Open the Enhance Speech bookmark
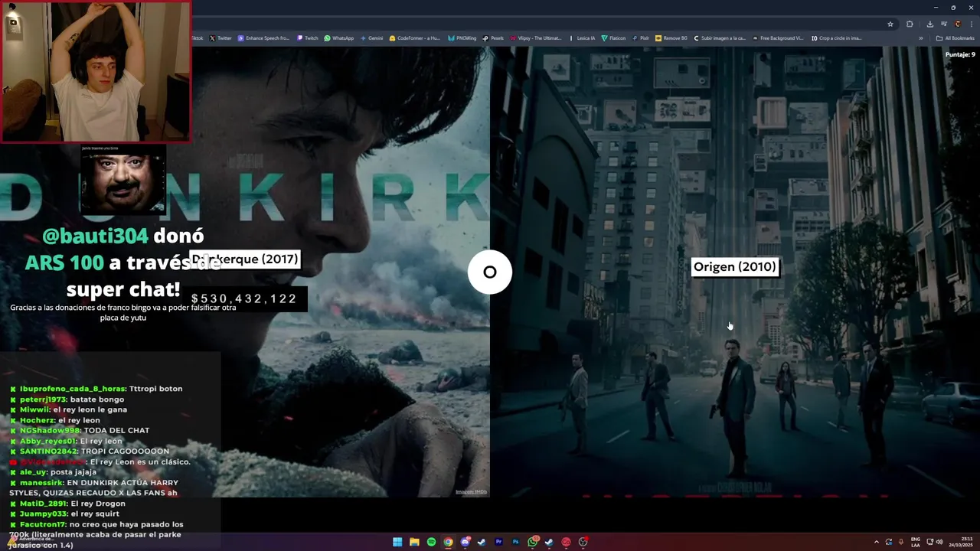980x551 pixels. click(x=263, y=38)
